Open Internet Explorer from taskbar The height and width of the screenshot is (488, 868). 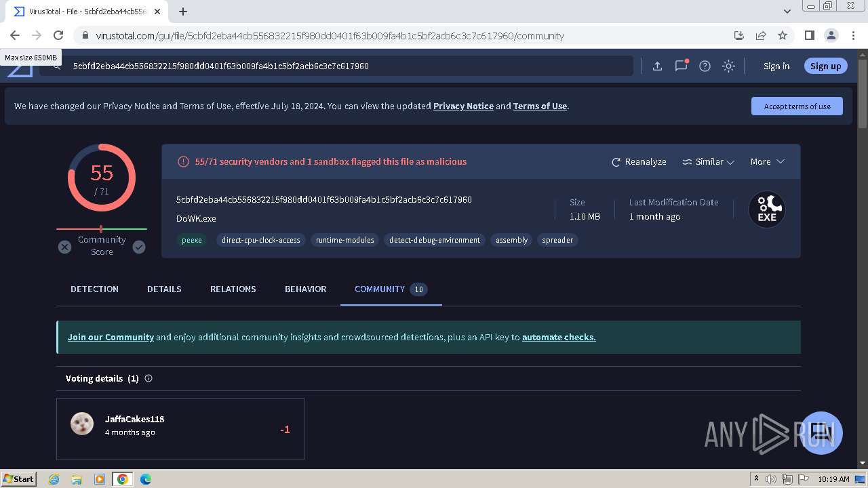click(54, 479)
